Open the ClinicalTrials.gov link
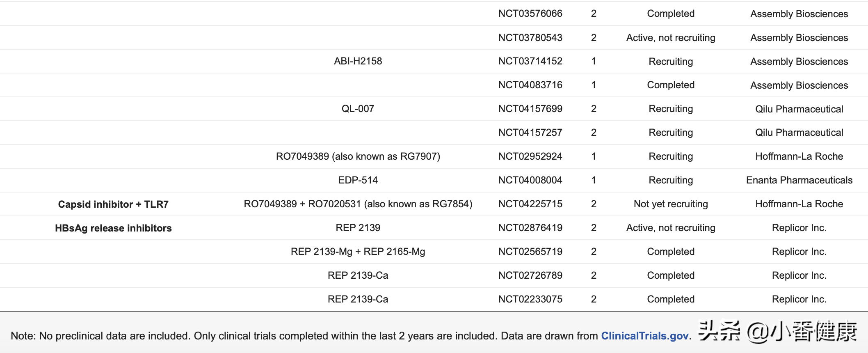This screenshot has height=353, width=868. click(x=644, y=336)
